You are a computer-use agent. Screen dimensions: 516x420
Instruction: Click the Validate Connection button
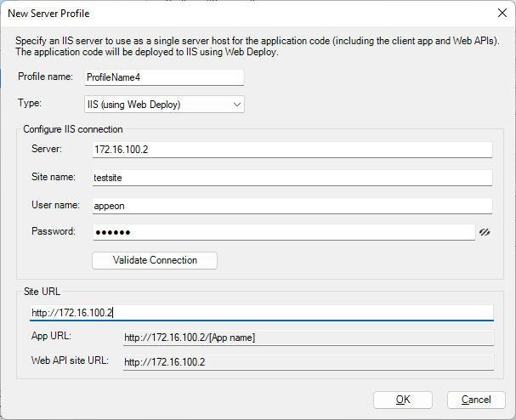click(155, 260)
